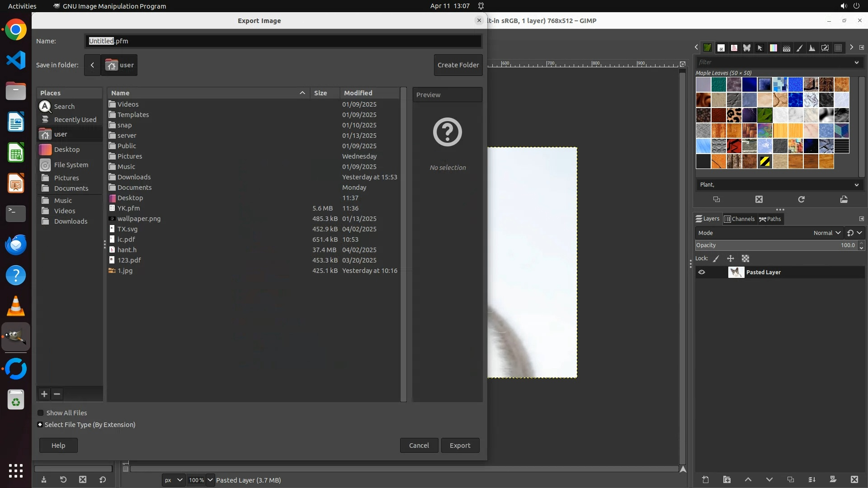Expand Select File Type (By Extension)
Image resolution: width=868 pixels, height=488 pixels.
click(x=40, y=425)
